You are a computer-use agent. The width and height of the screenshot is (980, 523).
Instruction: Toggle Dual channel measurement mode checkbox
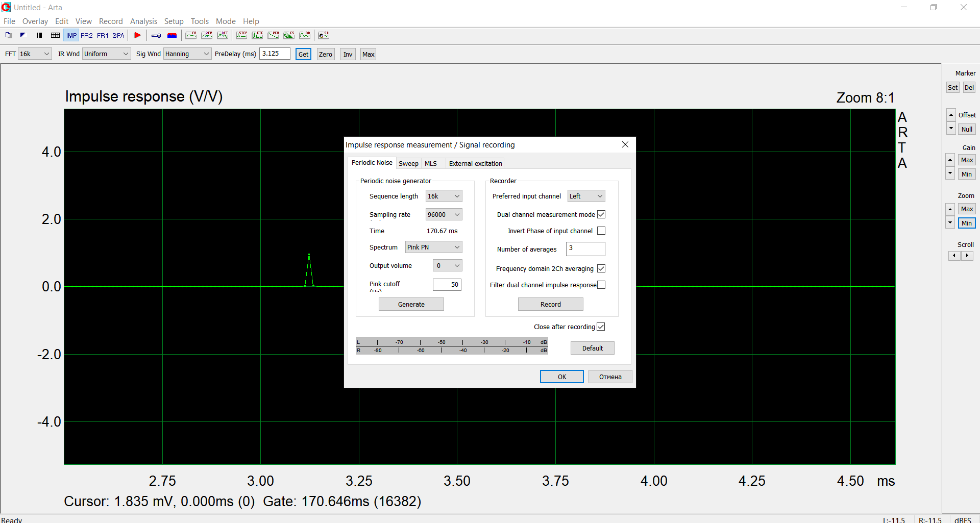pyautogui.click(x=601, y=214)
